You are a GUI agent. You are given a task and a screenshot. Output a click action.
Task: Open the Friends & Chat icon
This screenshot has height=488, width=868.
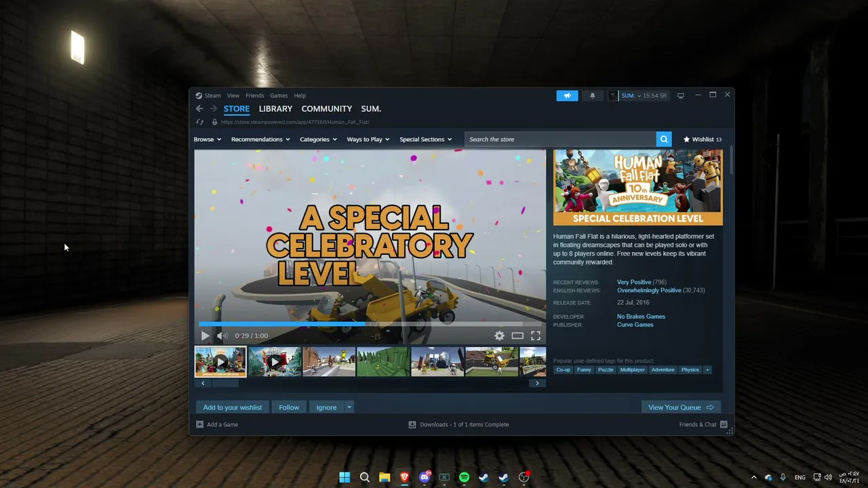point(724,424)
